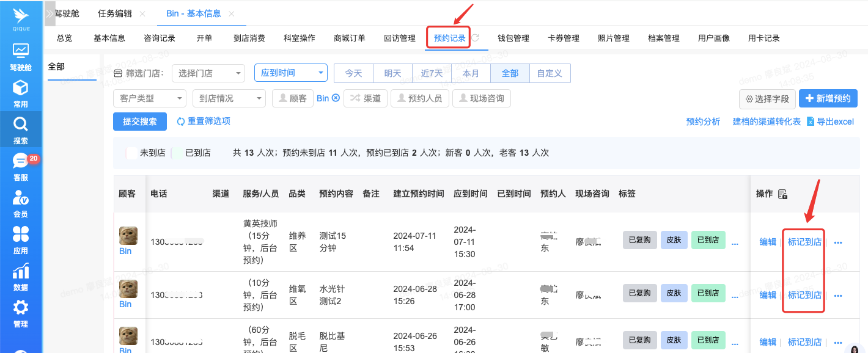The image size is (868, 353).
Task: Click the 已到店 green legend swatch
Action: point(177,153)
